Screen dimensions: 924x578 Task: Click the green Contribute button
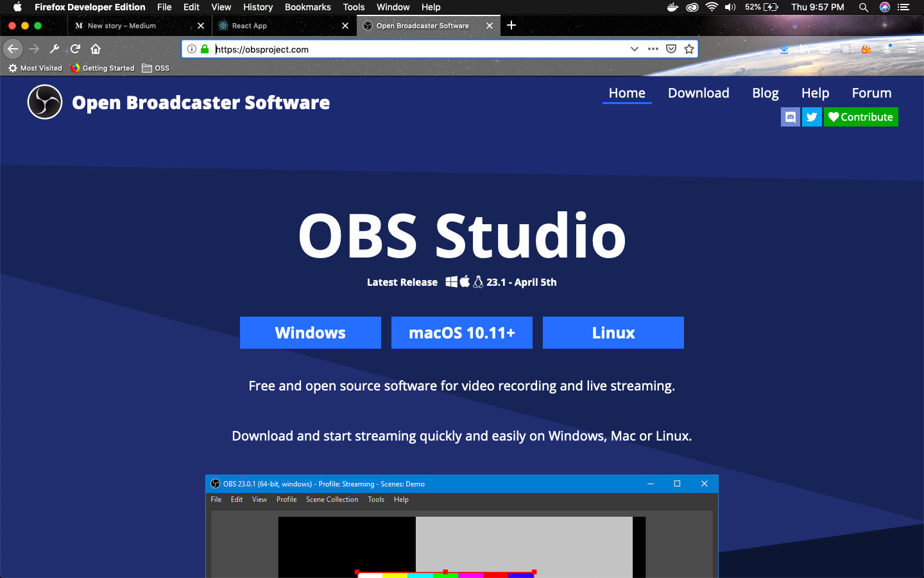point(860,117)
